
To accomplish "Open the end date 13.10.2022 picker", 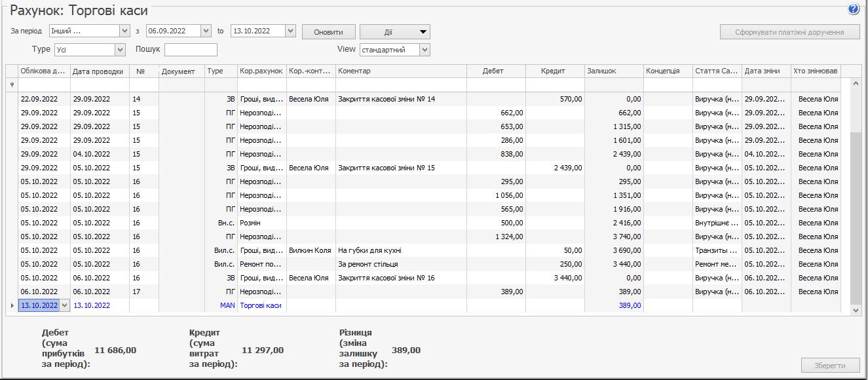I will pyautogui.click(x=290, y=31).
